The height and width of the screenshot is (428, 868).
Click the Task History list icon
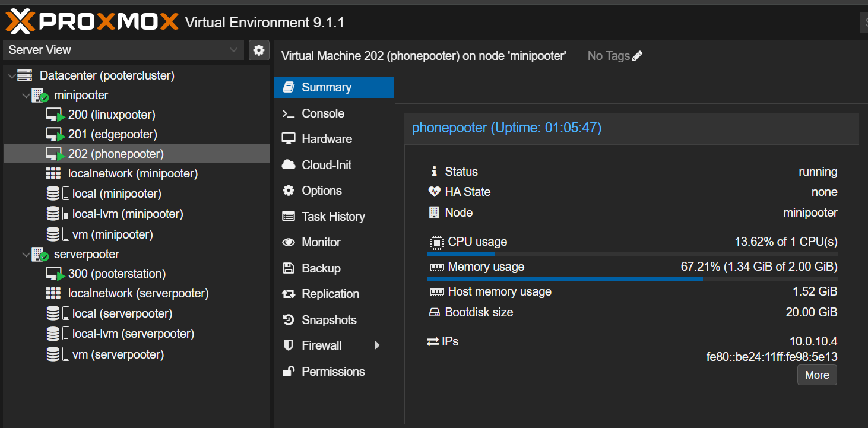pyautogui.click(x=289, y=217)
